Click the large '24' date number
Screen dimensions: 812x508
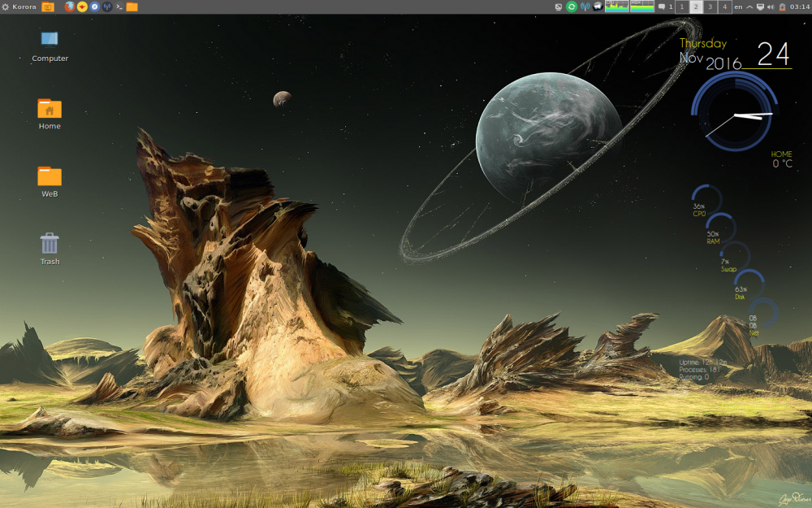point(774,54)
